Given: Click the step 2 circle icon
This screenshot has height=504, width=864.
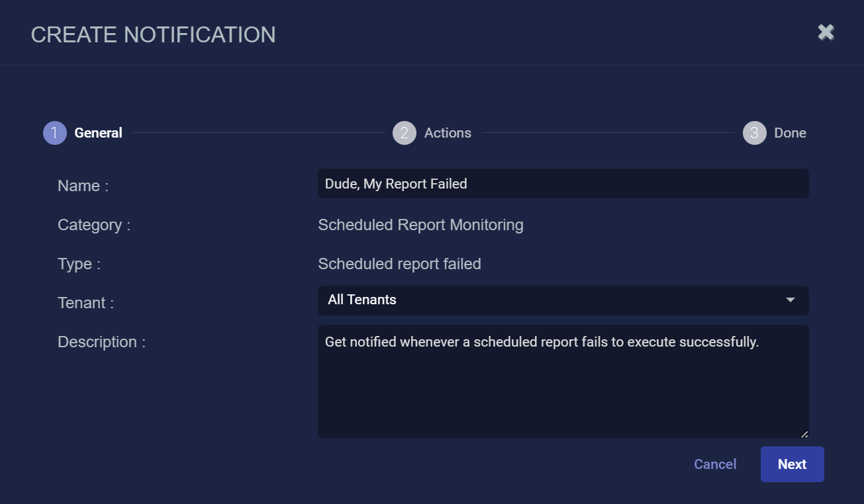Looking at the screenshot, I should point(404,133).
